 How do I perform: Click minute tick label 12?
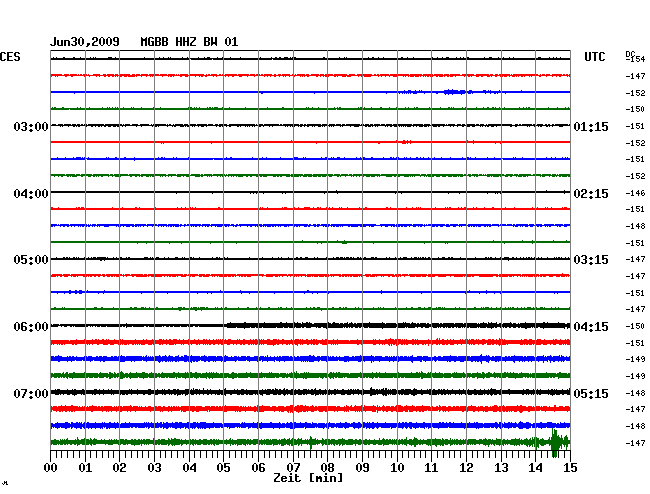coord(466,467)
